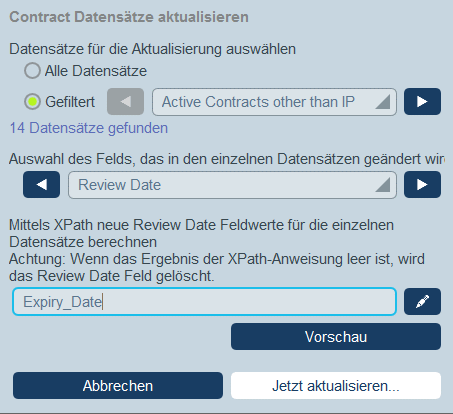Click the Alle Datensätze option label
The height and width of the screenshot is (414, 453).
coord(96,71)
